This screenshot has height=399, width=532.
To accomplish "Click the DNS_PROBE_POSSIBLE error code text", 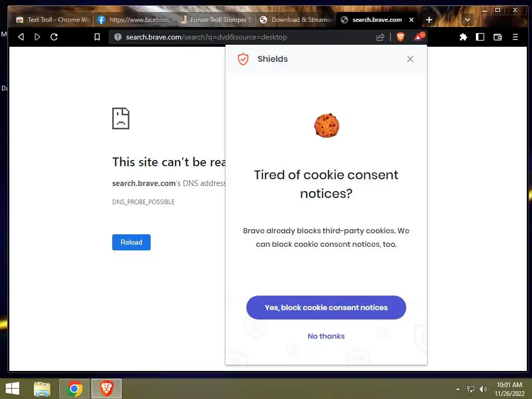I will coord(143,202).
